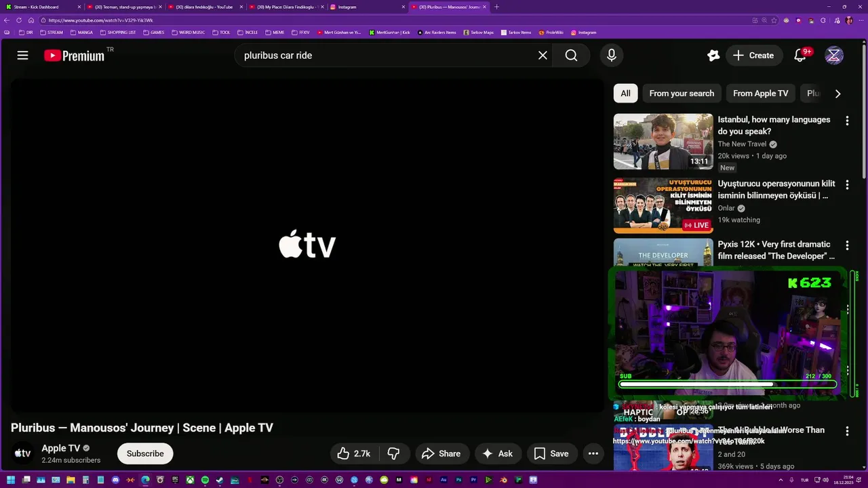This screenshot has width=868, height=488.
Task: Switch to Stream - Kick Dashboard tab
Action: (x=43, y=7)
